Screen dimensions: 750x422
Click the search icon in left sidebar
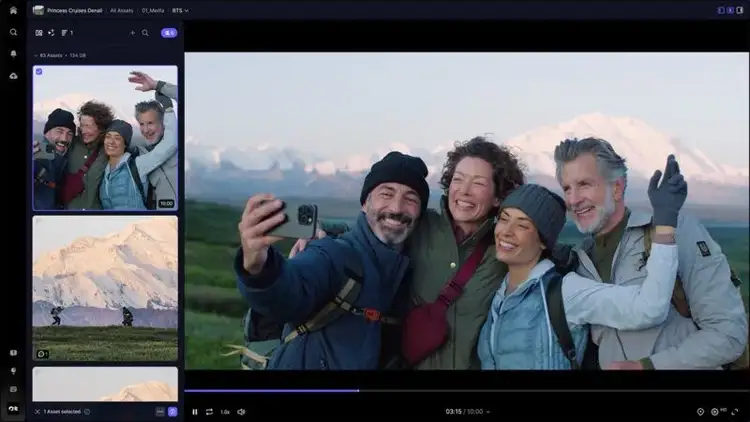point(13,32)
